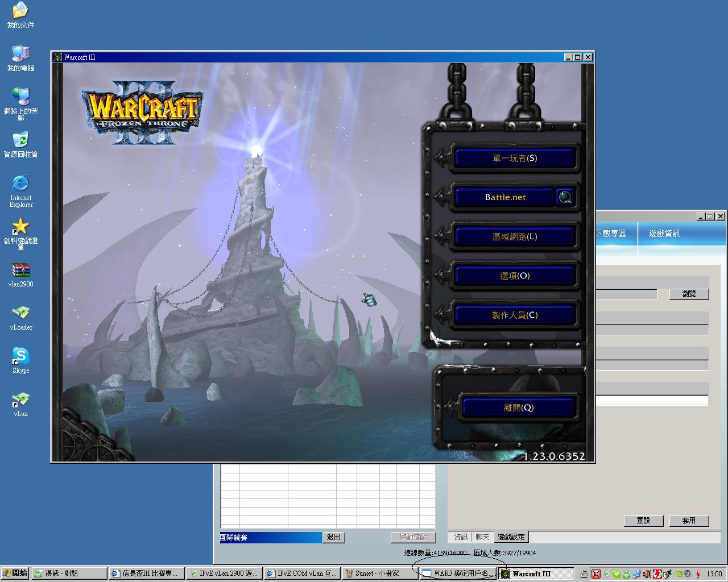Image resolution: width=728 pixels, height=582 pixels.
Task: Switch to the 下載專區 tab in background window
Action: pyautogui.click(x=611, y=234)
